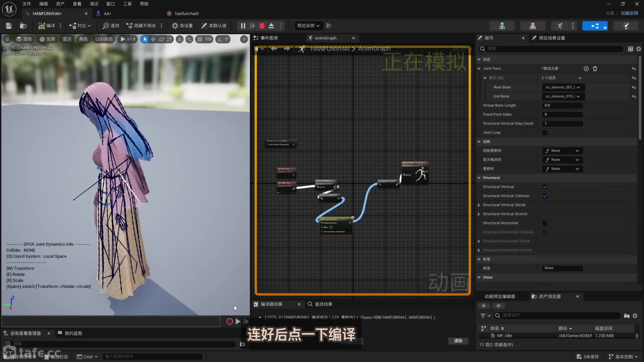Add element to Joint Pairs array
644x362 pixels.
coord(586,69)
